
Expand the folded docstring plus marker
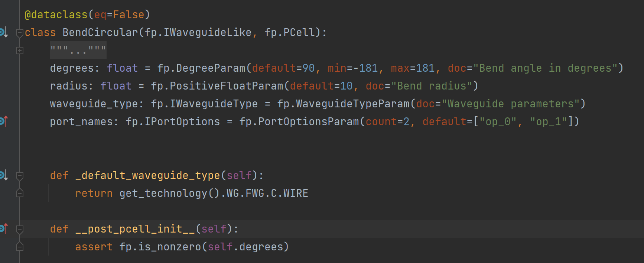(20, 51)
